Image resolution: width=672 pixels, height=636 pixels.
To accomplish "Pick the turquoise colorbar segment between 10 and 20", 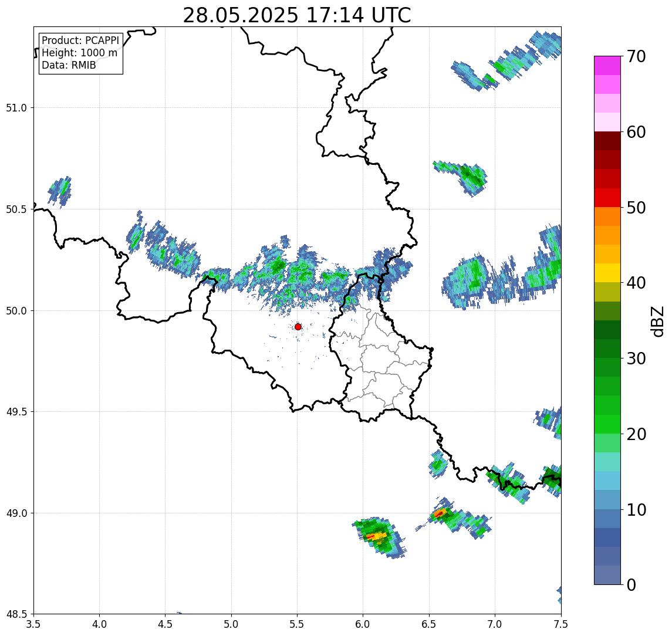I will (607, 462).
